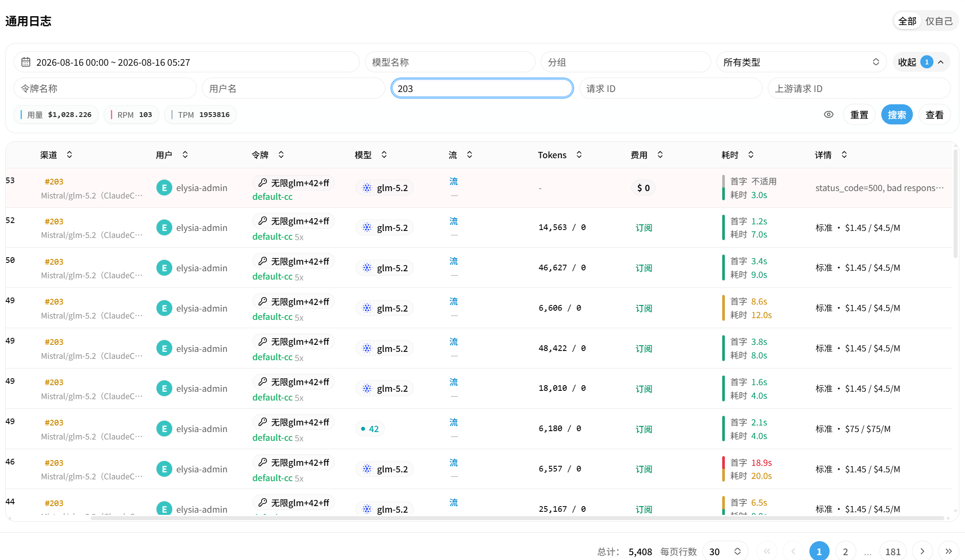Image resolution: width=965 pixels, height=560 pixels.
Task: Click the E avatar in the 6,606 tokens row
Action: [164, 308]
